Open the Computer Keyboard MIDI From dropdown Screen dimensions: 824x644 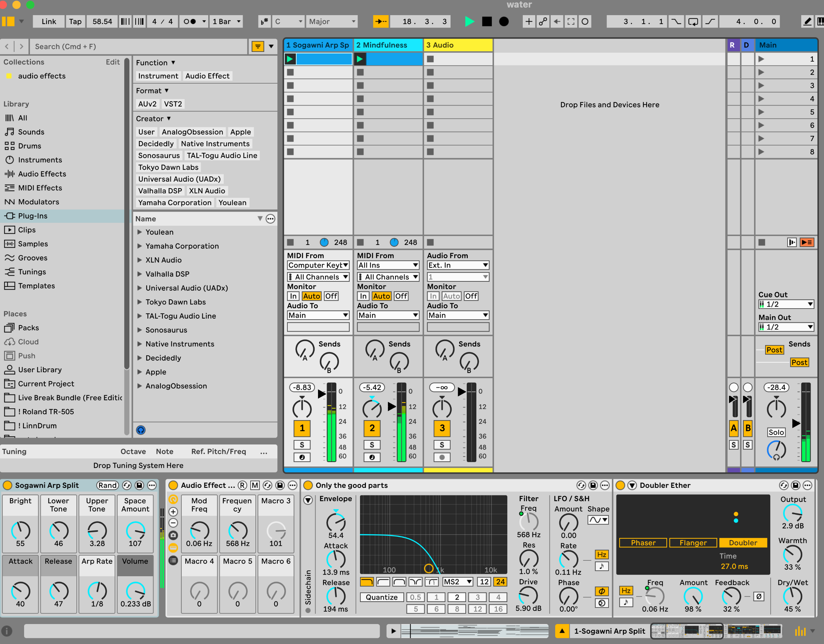[318, 265]
